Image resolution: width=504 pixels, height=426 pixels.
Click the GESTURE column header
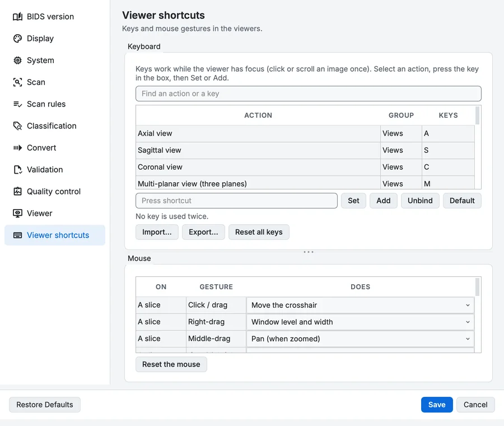216,286
